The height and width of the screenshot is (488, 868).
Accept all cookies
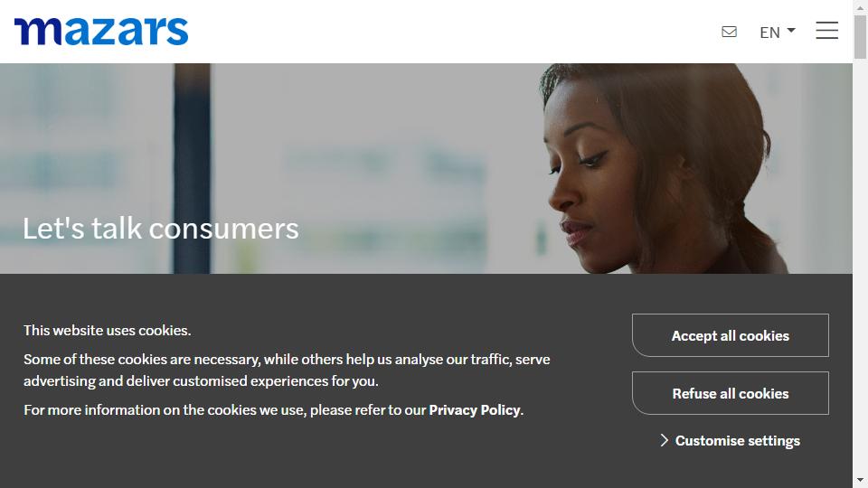point(731,335)
